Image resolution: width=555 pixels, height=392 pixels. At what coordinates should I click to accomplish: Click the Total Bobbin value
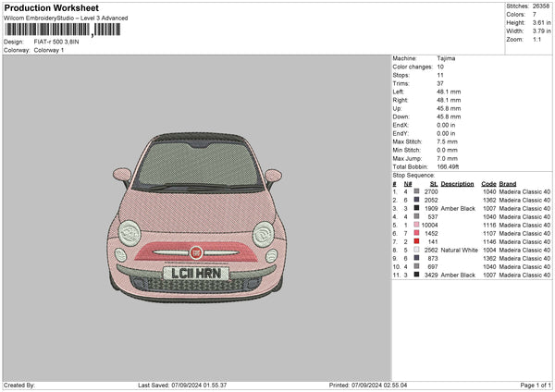pyautogui.click(x=448, y=165)
